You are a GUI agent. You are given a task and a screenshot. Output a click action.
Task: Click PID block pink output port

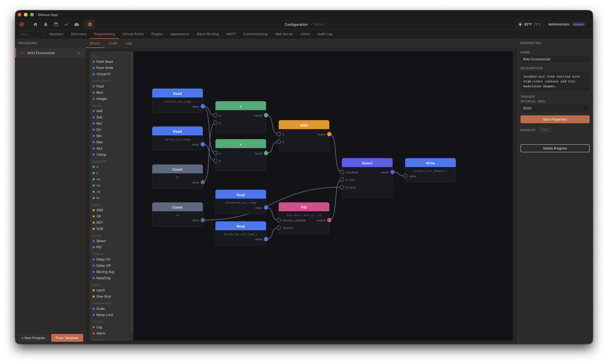click(x=329, y=220)
